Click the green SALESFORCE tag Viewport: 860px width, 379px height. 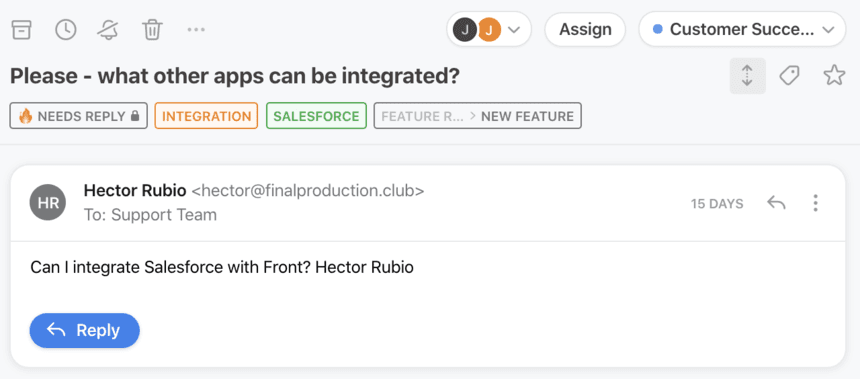click(316, 116)
